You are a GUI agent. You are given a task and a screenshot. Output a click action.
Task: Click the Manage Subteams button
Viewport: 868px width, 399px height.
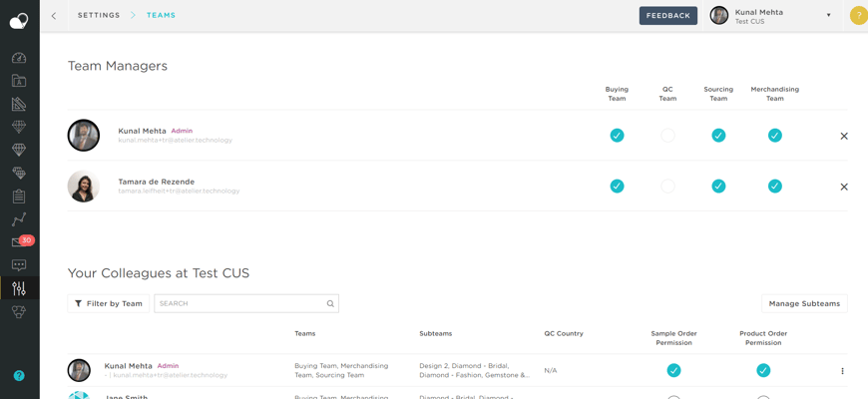[x=804, y=303]
